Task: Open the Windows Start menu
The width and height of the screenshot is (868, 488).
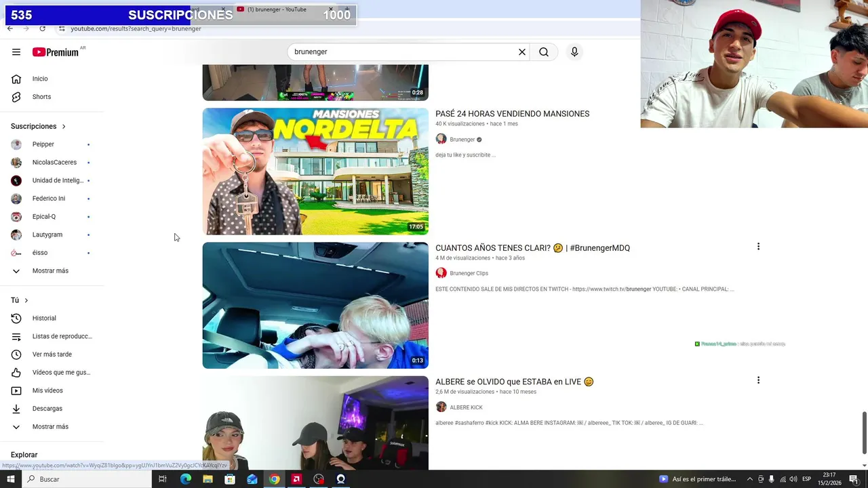Action: [11, 479]
